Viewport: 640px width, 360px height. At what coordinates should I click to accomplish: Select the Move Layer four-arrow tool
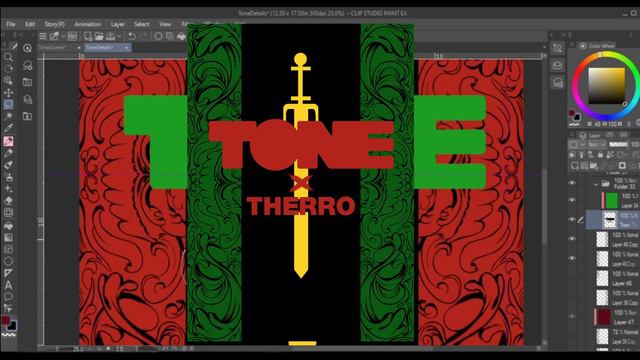click(x=8, y=93)
